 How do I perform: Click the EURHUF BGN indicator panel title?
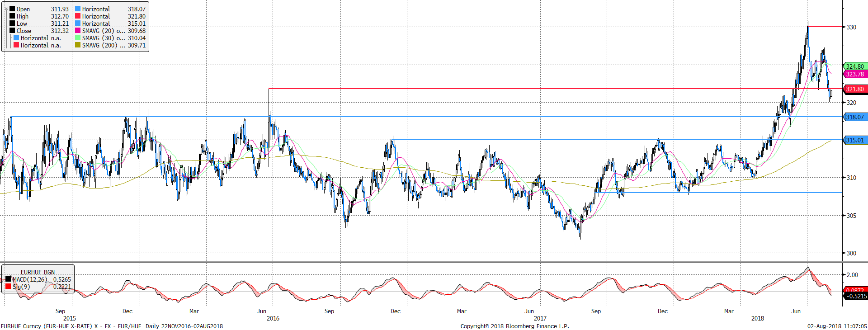tap(38, 272)
